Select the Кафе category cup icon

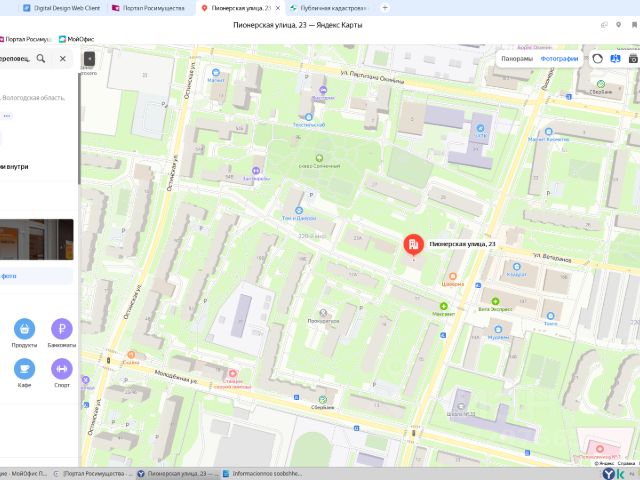[x=24, y=369]
